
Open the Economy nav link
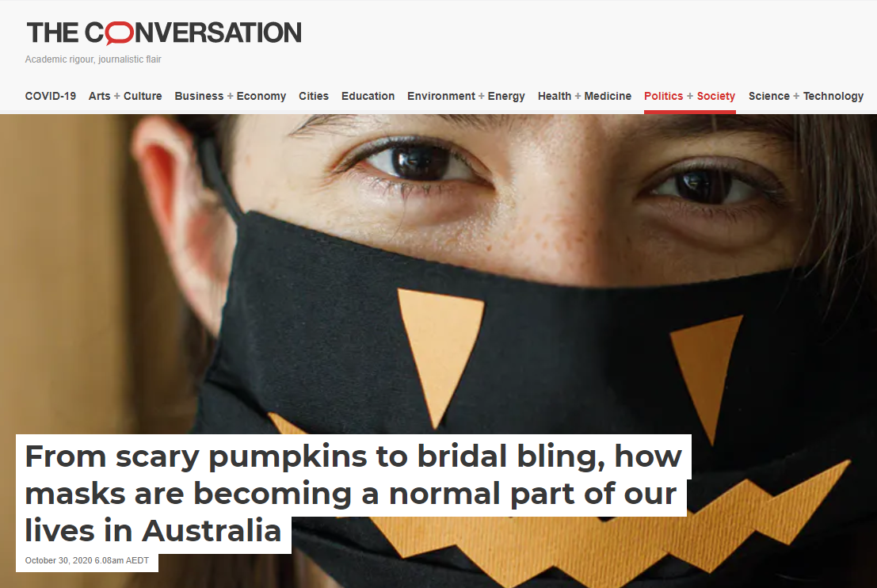261,96
